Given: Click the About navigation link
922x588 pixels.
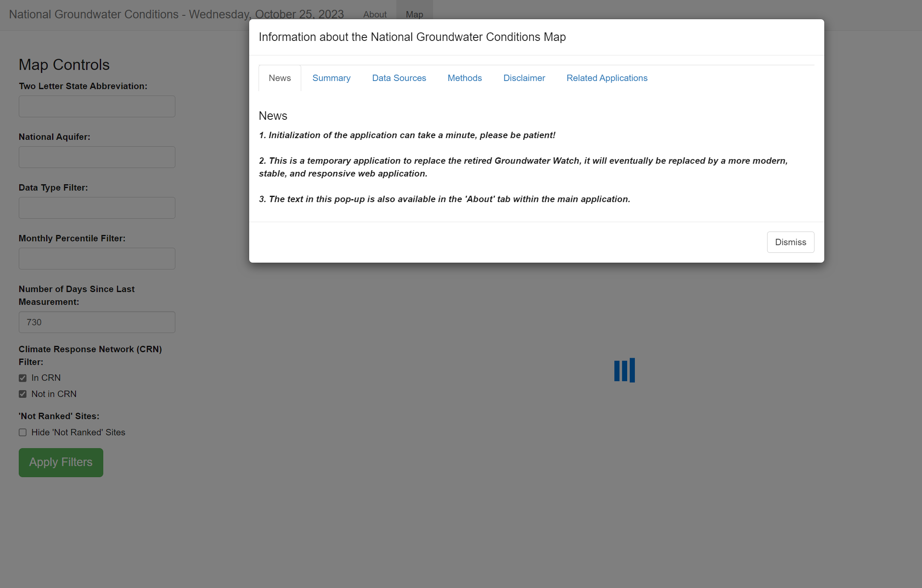Looking at the screenshot, I should (x=374, y=14).
